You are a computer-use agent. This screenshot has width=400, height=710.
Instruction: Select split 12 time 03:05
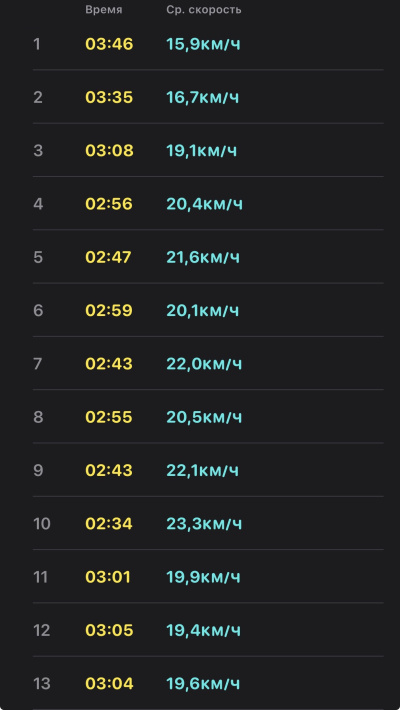109,630
